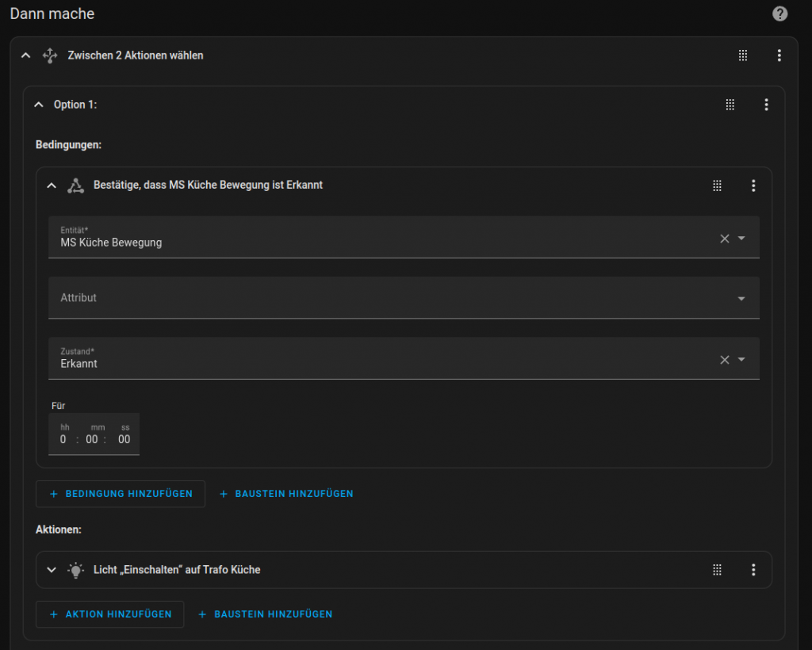Viewport: 812px width, 650px height.
Task: Open the Entität dropdown arrow
Action: point(741,239)
